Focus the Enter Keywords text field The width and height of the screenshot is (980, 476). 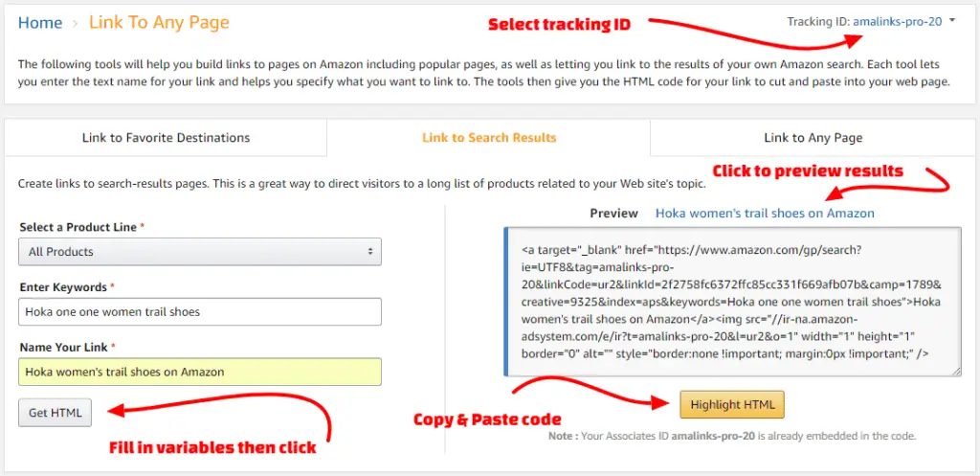[x=200, y=311]
